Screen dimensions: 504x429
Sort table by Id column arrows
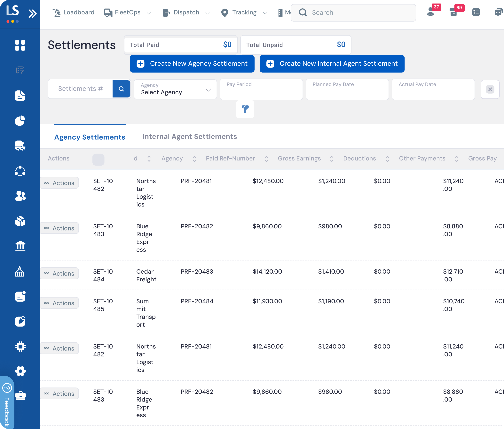click(x=149, y=159)
